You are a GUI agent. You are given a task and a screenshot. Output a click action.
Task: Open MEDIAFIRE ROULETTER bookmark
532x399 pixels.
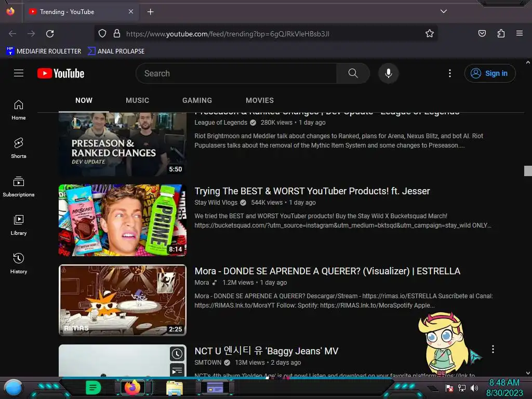point(44,51)
